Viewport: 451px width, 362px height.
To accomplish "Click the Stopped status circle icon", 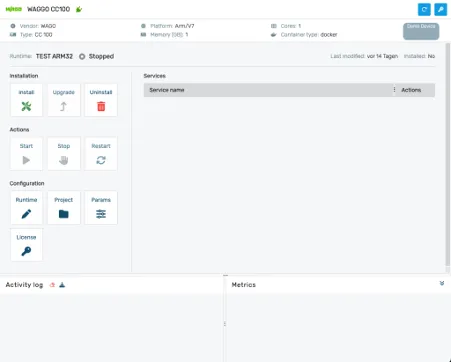I will point(82,56).
